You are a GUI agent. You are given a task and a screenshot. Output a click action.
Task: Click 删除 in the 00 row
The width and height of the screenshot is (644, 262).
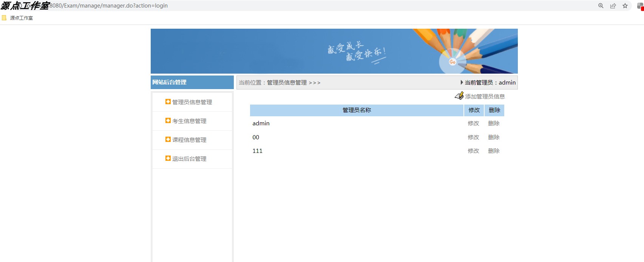coord(494,137)
